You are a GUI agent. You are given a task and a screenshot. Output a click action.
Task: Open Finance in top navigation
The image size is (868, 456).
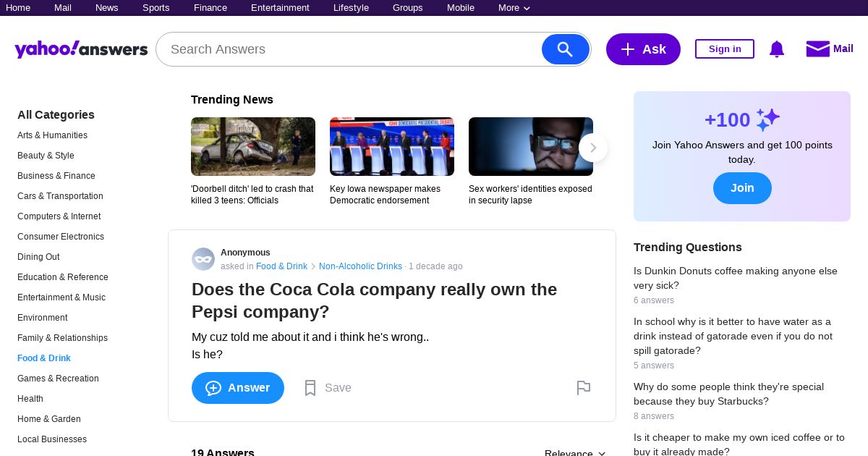pyautogui.click(x=210, y=8)
